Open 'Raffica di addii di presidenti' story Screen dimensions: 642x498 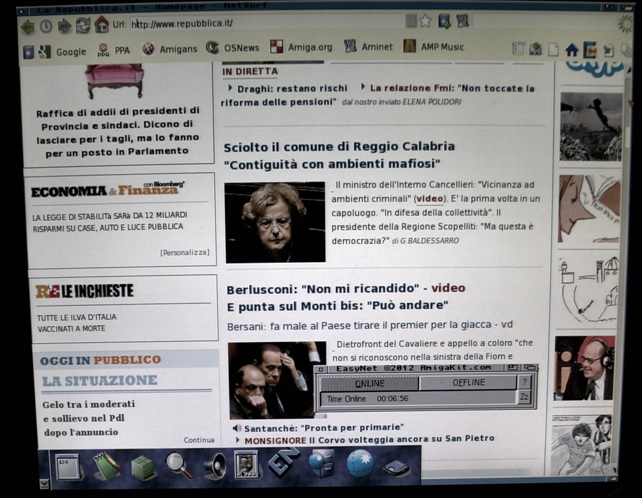coord(118,132)
